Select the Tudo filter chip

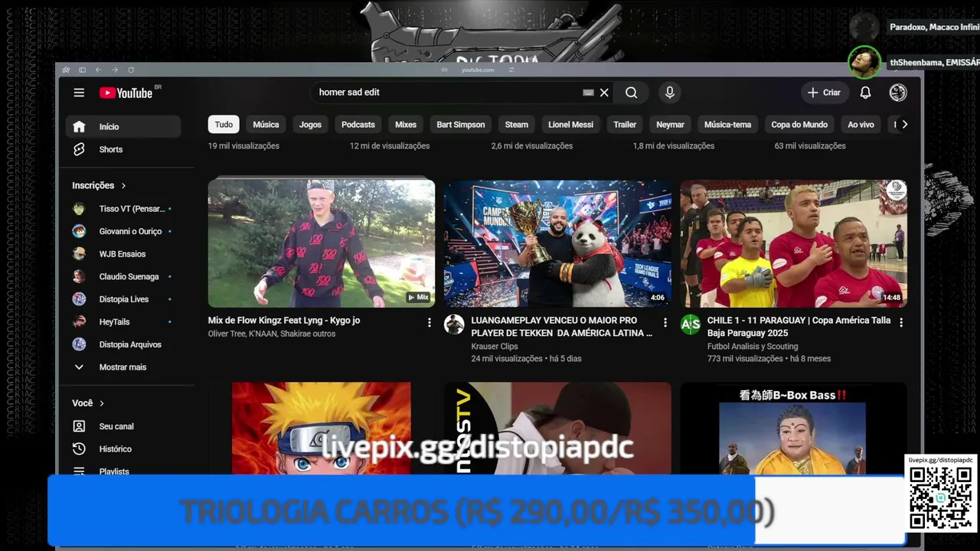coord(224,125)
